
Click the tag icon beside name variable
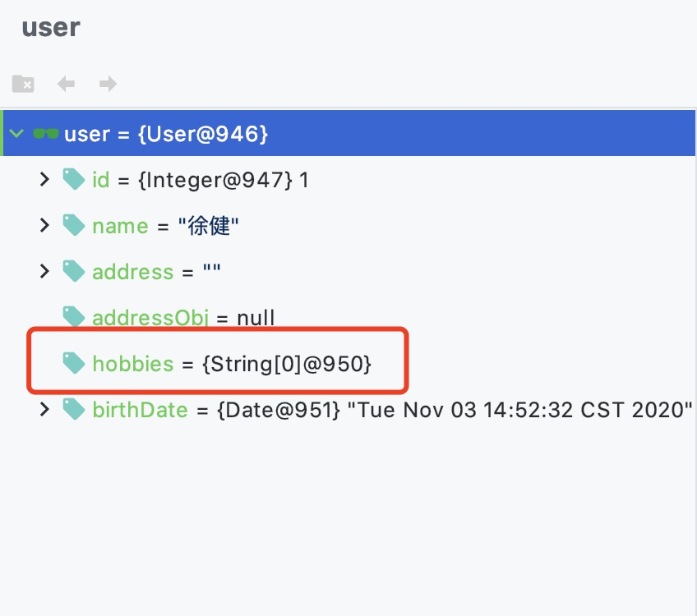point(73,226)
